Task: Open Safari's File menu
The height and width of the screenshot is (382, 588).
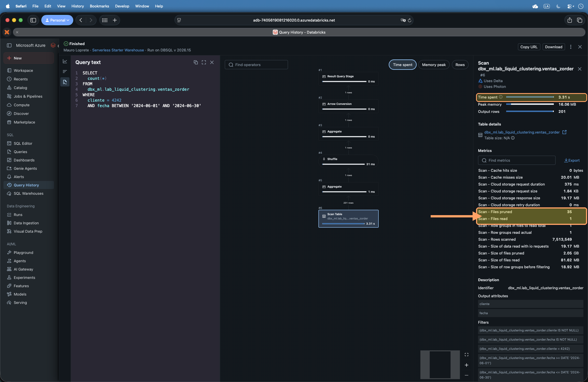Action: [35, 6]
